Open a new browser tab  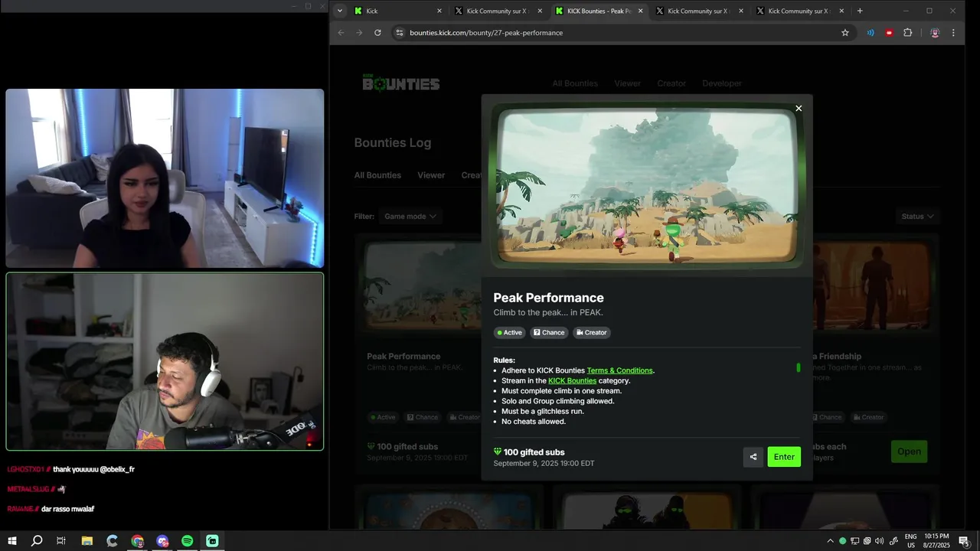(x=860, y=11)
